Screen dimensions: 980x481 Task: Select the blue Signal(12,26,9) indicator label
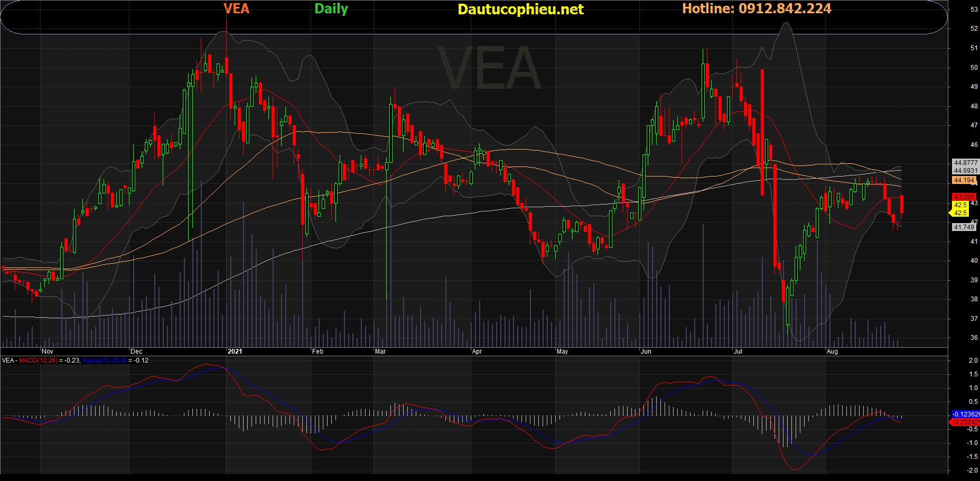click(105, 360)
